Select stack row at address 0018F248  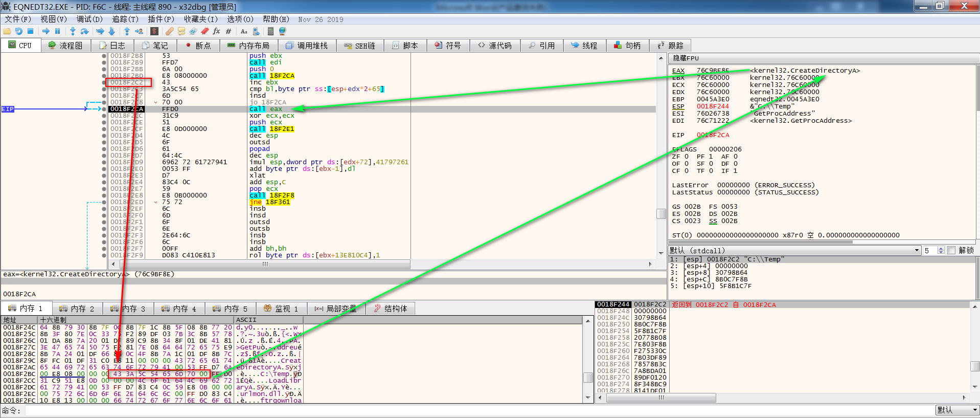coord(782,311)
